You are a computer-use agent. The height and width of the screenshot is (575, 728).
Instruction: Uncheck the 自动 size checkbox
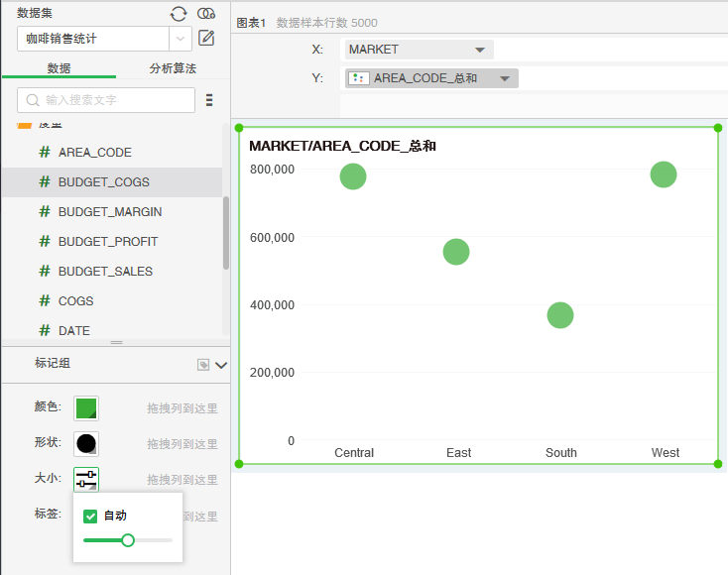pos(90,516)
